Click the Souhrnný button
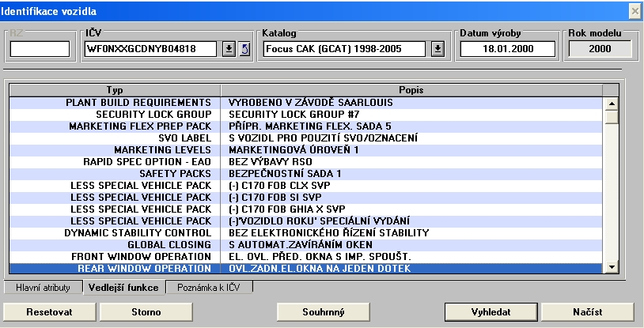Screen dimensions: 644x328 [324, 311]
